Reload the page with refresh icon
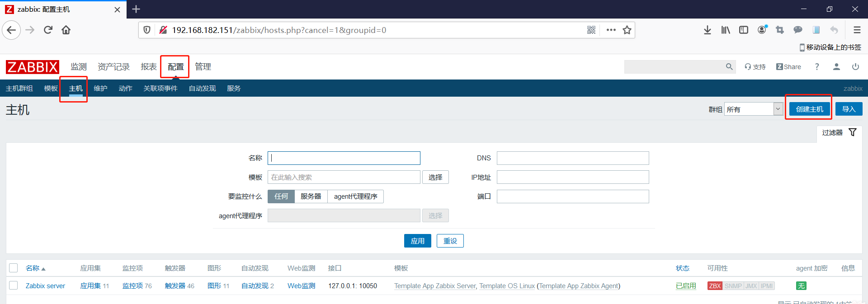 (48, 30)
